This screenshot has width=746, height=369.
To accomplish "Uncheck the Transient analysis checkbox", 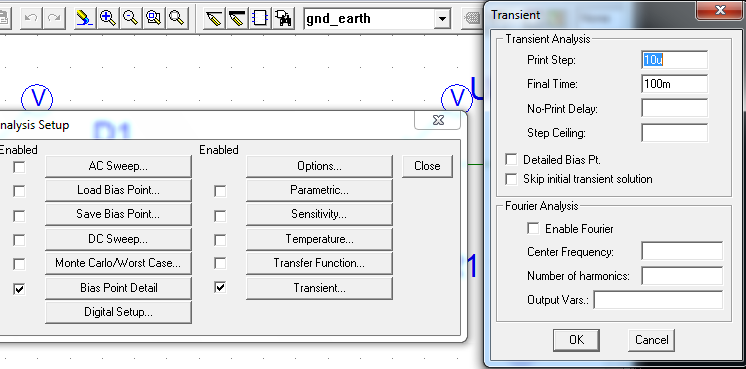I will (x=220, y=287).
